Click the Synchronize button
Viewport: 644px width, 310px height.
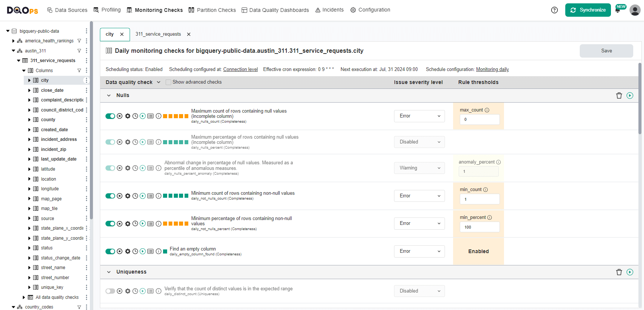tap(588, 10)
